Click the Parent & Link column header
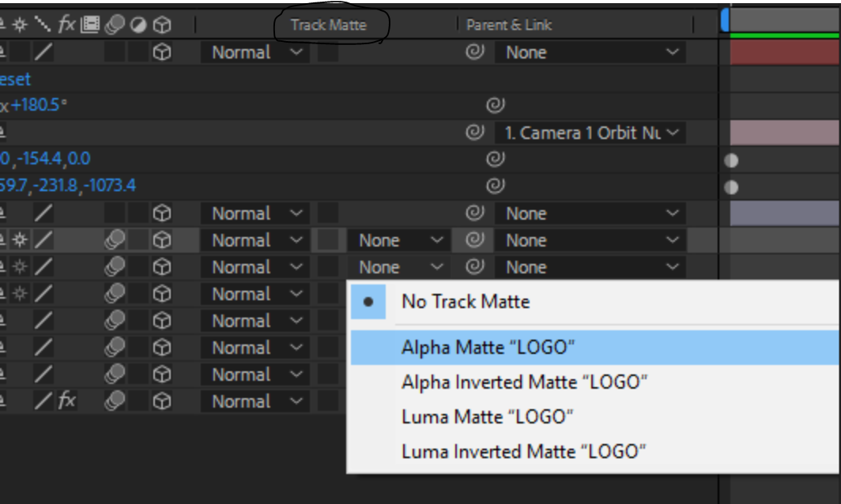841x504 pixels. 508,25
